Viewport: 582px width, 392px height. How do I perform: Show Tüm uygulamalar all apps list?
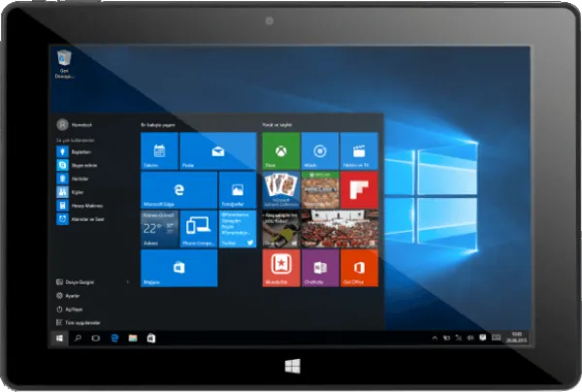(x=79, y=322)
